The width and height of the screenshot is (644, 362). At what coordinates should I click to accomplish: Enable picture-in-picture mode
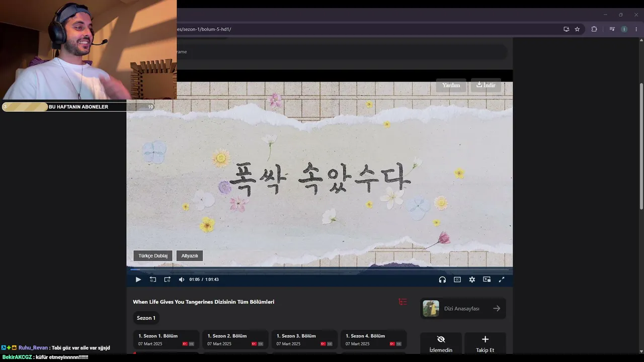pyautogui.click(x=487, y=280)
